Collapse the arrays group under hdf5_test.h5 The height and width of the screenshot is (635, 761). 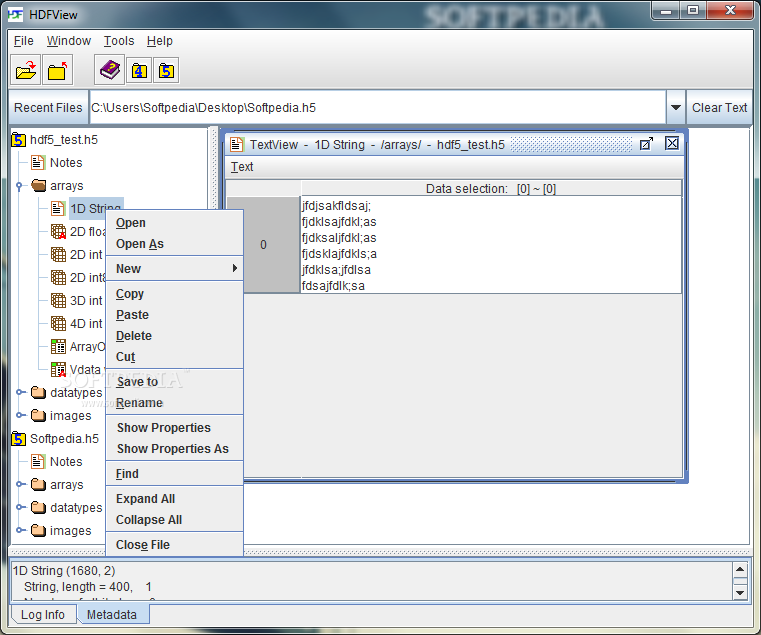click(19, 186)
